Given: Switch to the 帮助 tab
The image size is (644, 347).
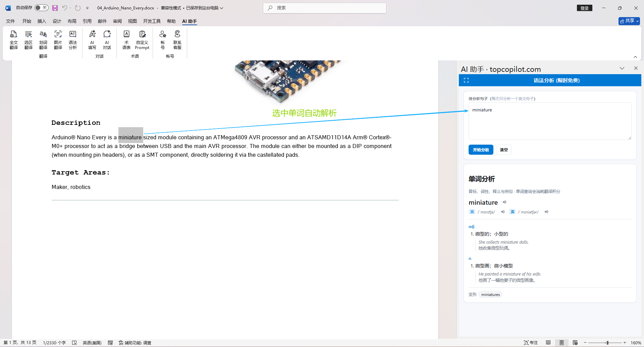Looking at the screenshot, I should (x=171, y=21).
